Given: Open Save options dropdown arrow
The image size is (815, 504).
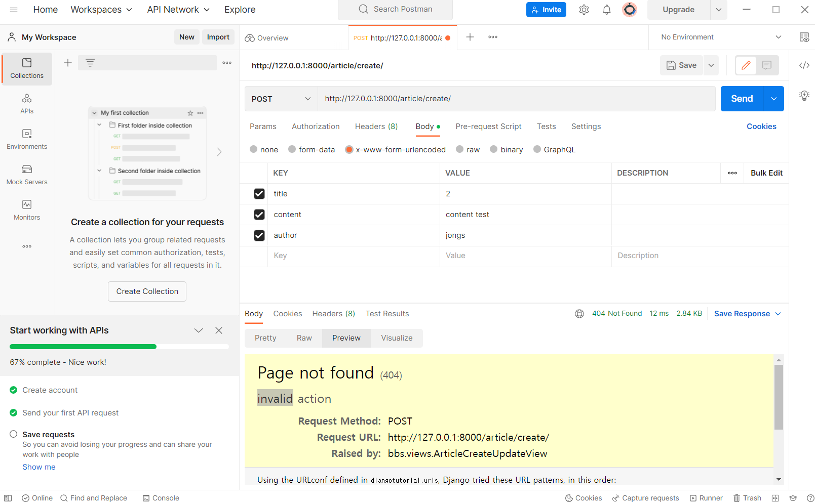Looking at the screenshot, I should click(x=711, y=65).
